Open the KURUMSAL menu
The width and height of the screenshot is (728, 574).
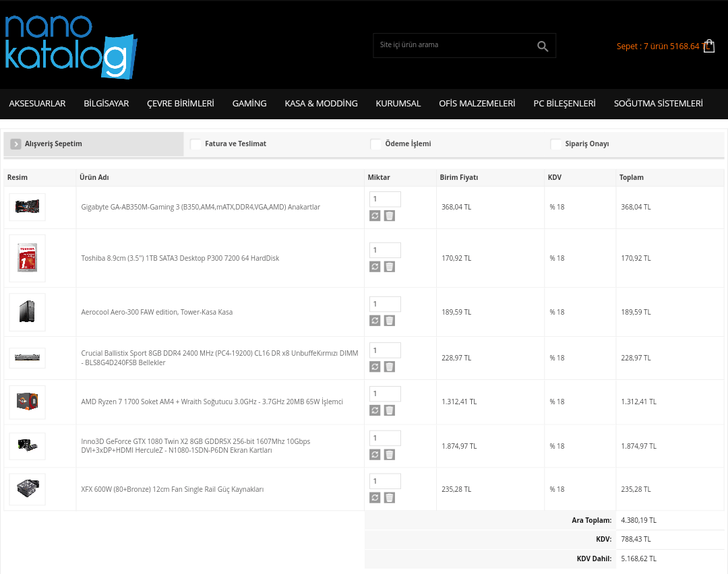(398, 104)
